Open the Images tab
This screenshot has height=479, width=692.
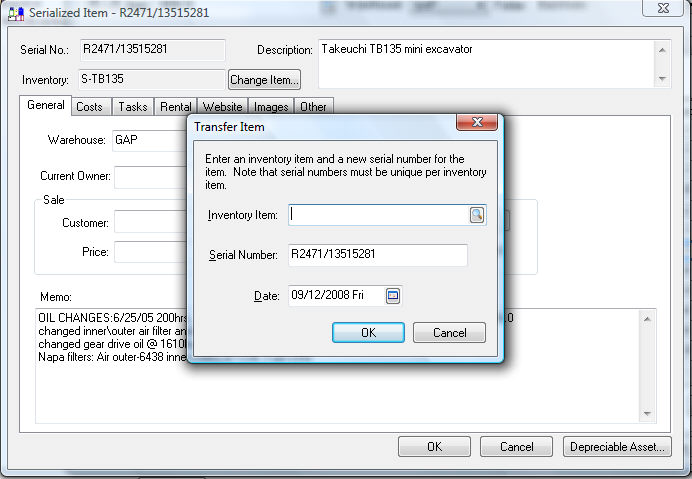[x=271, y=106]
